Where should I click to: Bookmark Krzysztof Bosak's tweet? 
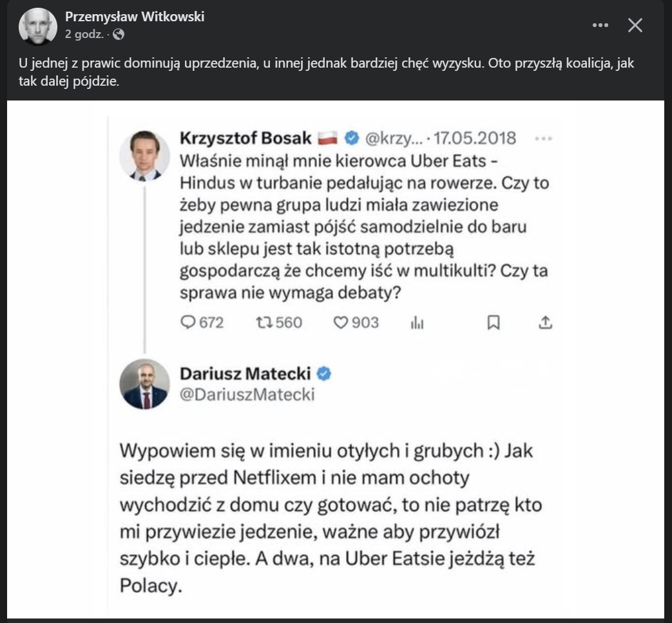pyautogui.click(x=494, y=322)
